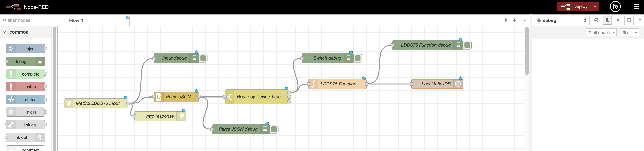Add a new flow tab with plus
Viewport: 644px width, 151px height.
click(514, 20)
